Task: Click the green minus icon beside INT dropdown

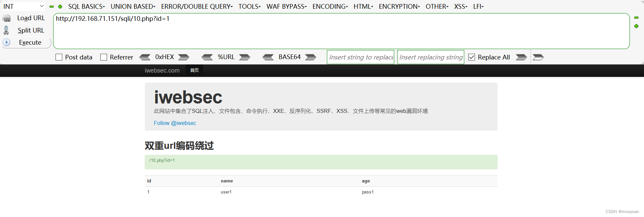Action: [52, 6]
